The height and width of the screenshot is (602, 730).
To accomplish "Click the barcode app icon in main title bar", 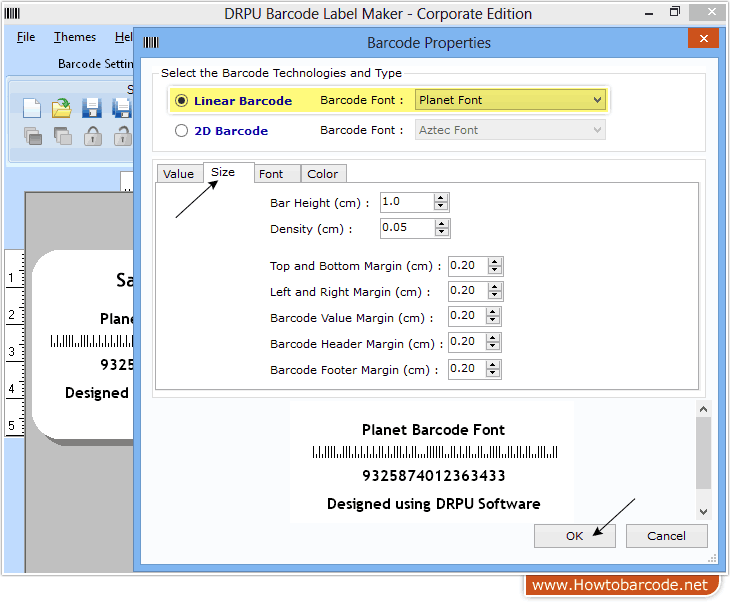I will 12,14.
